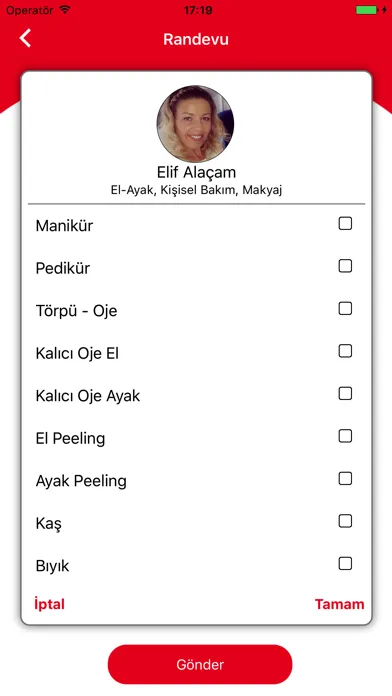Toggle the El Peeling checkbox
Image resolution: width=392 pixels, height=696 pixels.
[x=345, y=436]
